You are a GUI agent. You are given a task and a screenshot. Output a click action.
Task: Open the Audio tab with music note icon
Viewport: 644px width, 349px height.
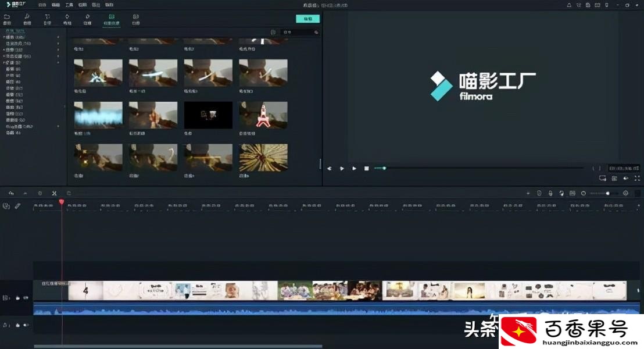click(27, 19)
